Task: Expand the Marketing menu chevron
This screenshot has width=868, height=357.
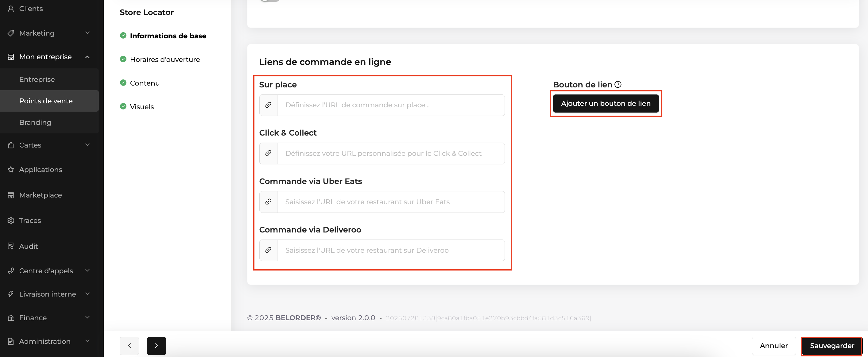Action: (87, 33)
